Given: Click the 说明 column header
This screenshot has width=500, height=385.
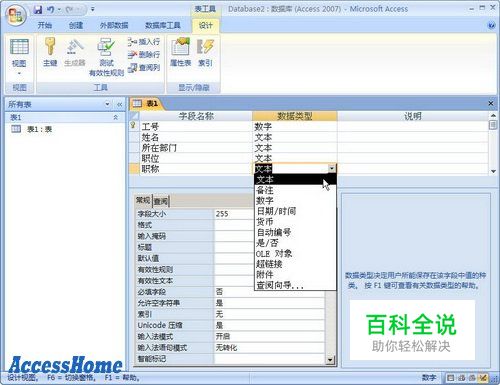Looking at the screenshot, I should point(413,116).
